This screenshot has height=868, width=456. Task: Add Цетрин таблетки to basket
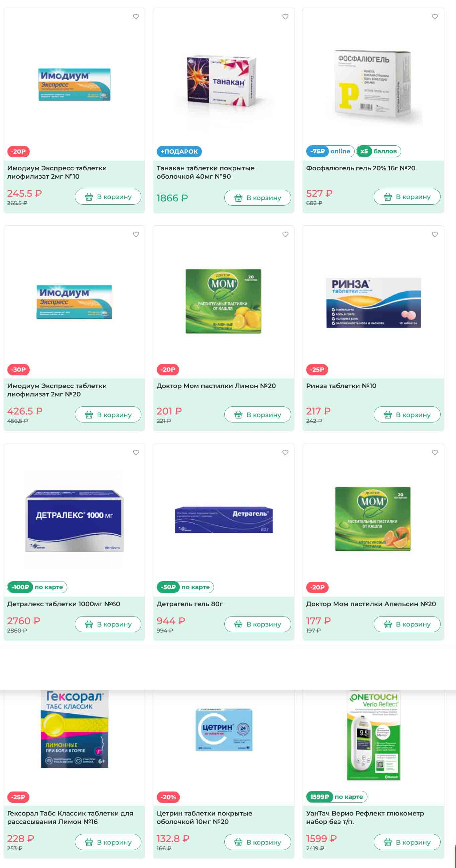click(257, 842)
